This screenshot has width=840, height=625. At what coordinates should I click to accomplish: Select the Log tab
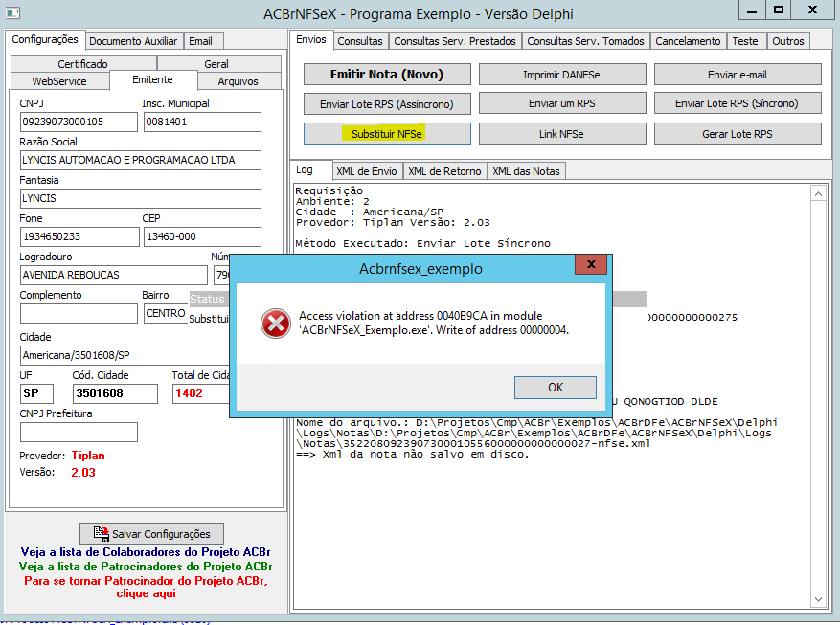(x=310, y=169)
